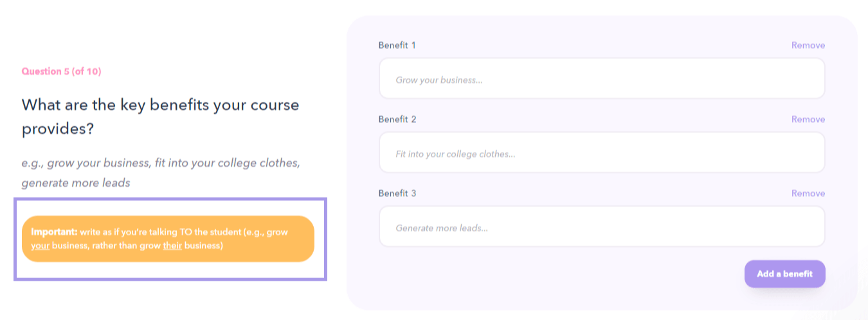Click the italic e.g. example hint text
The height and width of the screenshot is (320, 868).
click(x=161, y=173)
